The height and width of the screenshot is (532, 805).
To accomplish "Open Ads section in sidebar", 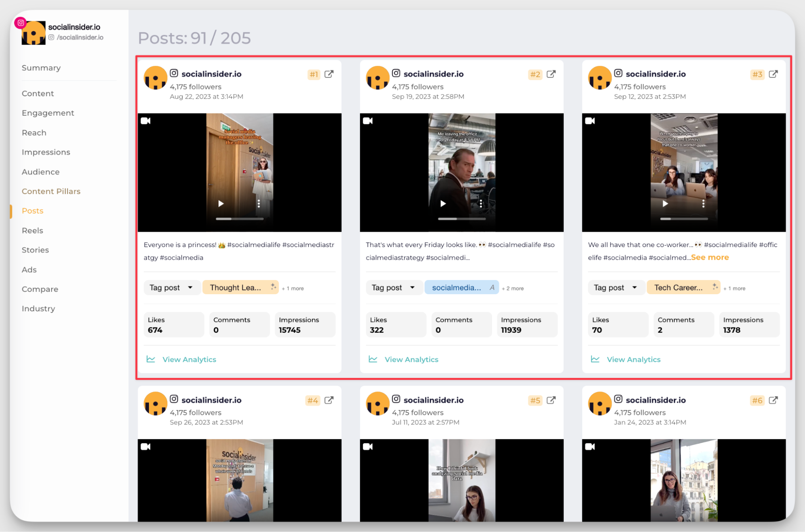I will (x=29, y=270).
